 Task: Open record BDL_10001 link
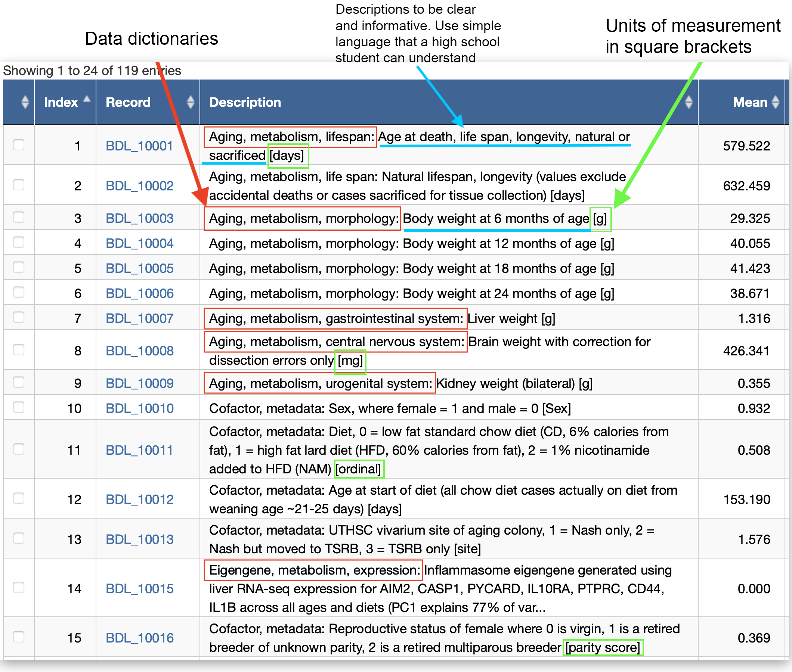point(139,146)
